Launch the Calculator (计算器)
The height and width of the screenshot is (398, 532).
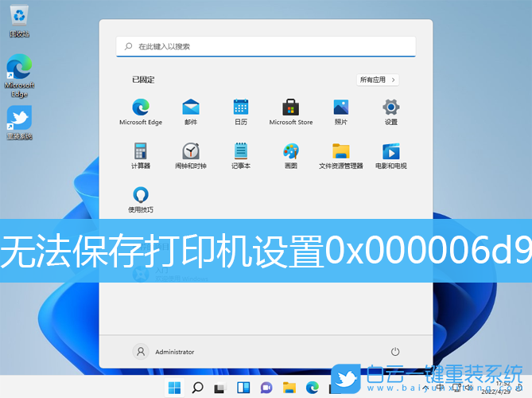point(141,156)
